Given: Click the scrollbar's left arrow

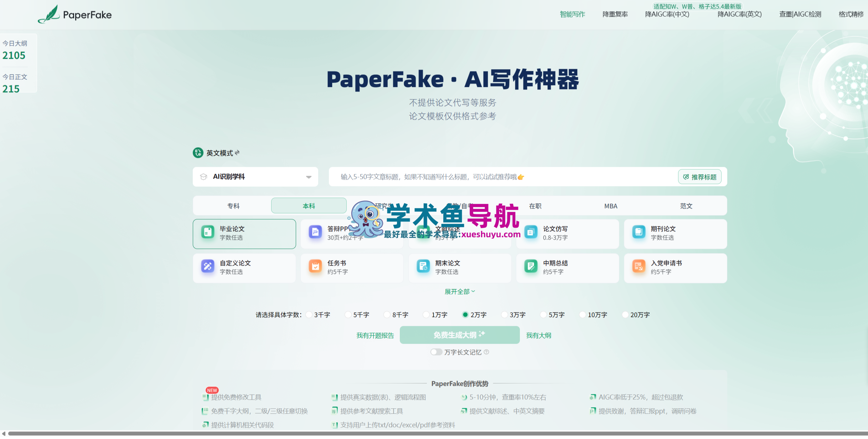Looking at the screenshot, I should point(4,434).
